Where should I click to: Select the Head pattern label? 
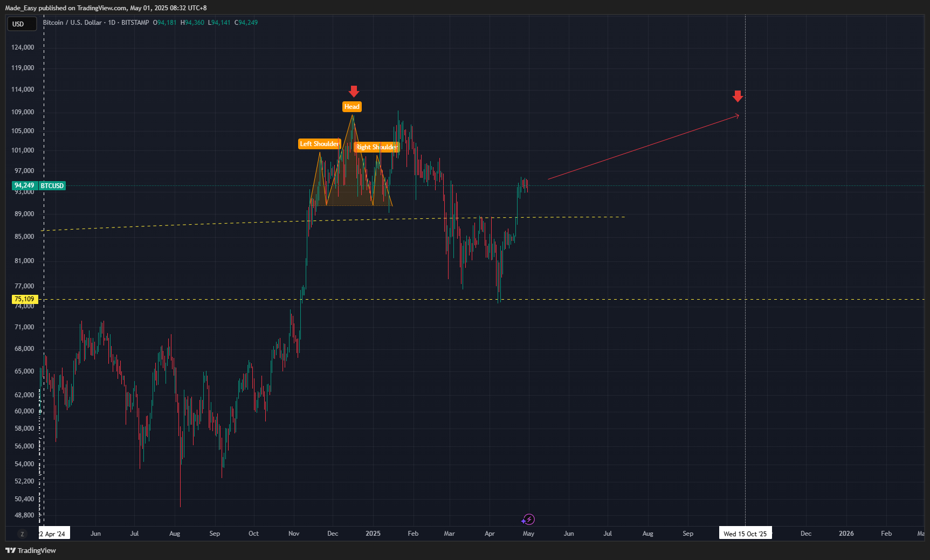pos(352,107)
